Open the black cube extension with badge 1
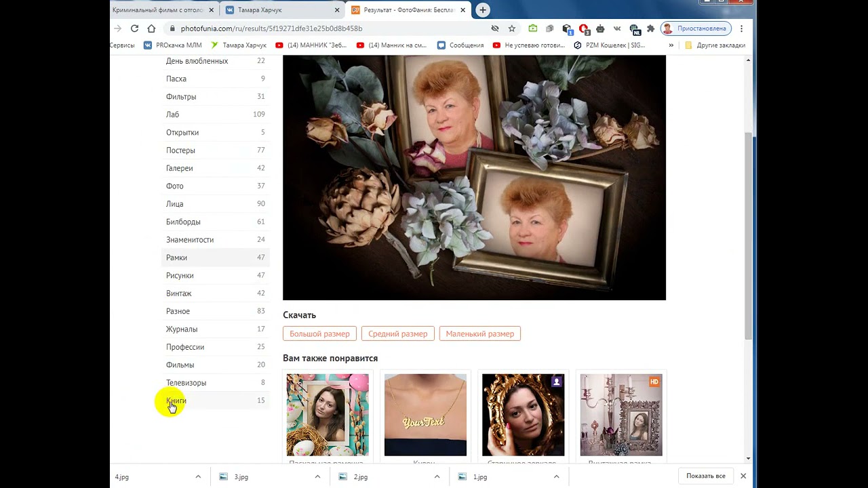Screen dimensions: 868x488 (567, 29)
